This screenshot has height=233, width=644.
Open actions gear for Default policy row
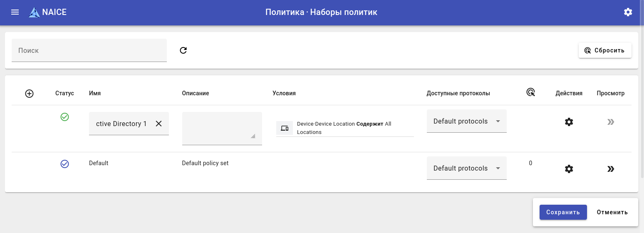point(569,169)
